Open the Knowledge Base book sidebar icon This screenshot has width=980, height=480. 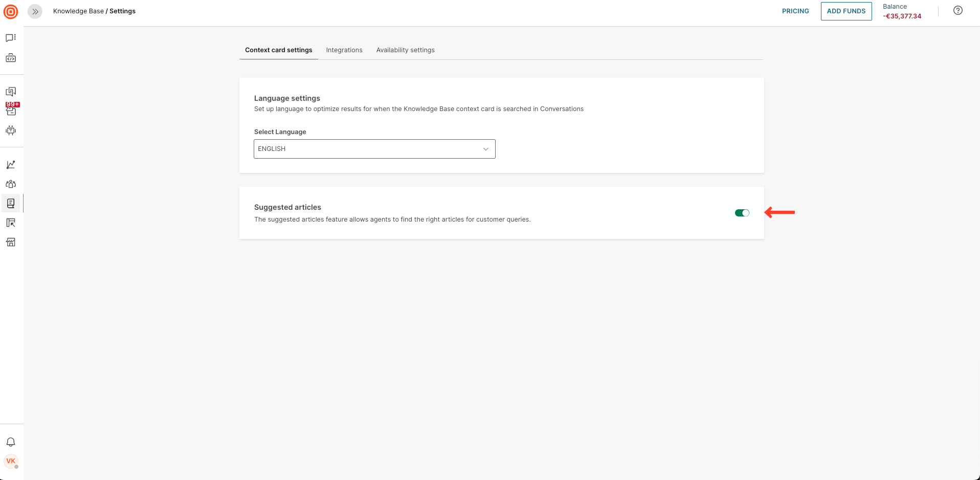11,204
